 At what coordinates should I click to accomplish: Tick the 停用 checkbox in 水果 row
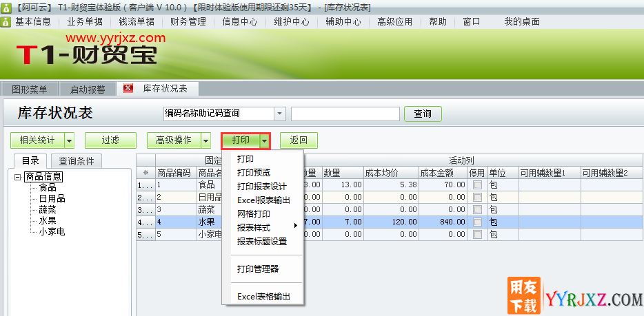(477, 222)
